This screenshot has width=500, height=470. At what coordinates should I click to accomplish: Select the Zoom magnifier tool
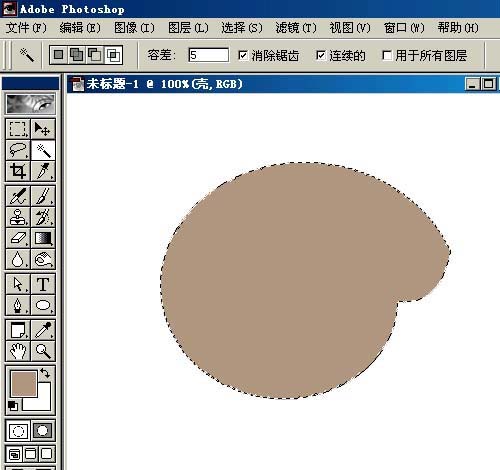click(43, 351)
